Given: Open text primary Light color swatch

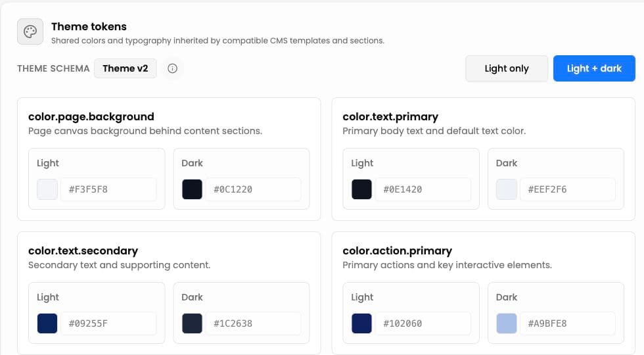Looking at the screenshot, I should tap(361, 189).
